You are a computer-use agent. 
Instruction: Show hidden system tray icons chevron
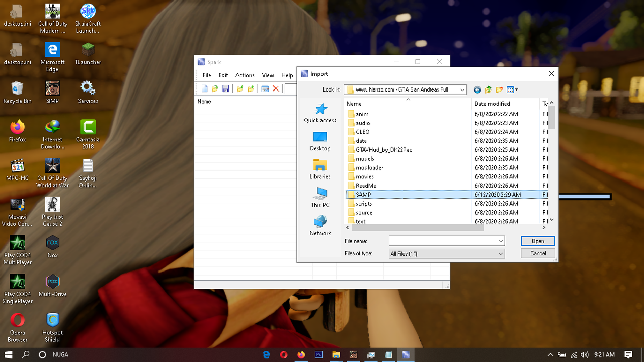click(x=550, y=355)
